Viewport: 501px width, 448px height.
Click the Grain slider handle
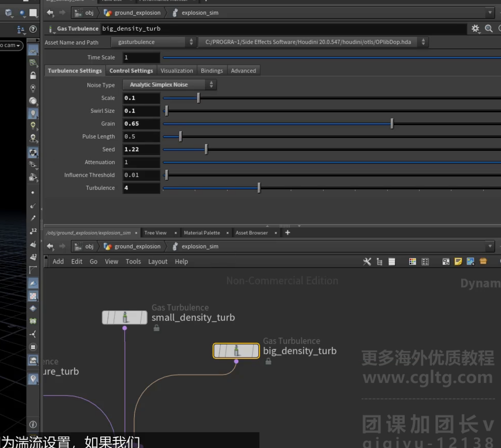(392, 124)
